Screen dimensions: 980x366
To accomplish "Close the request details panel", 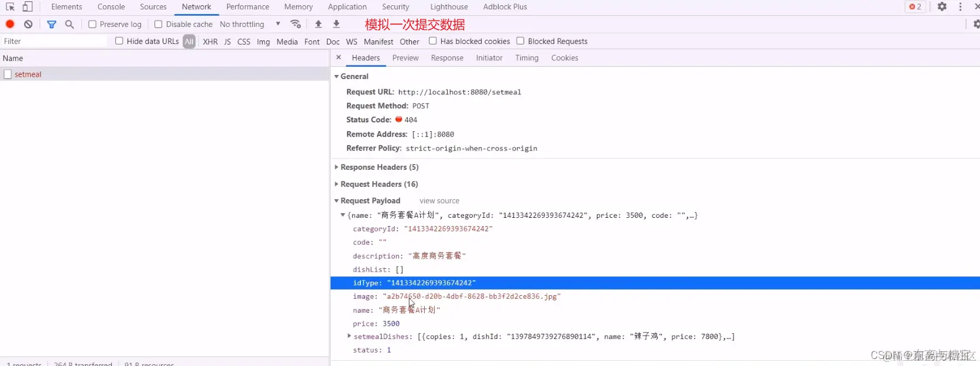I will 339,57.
